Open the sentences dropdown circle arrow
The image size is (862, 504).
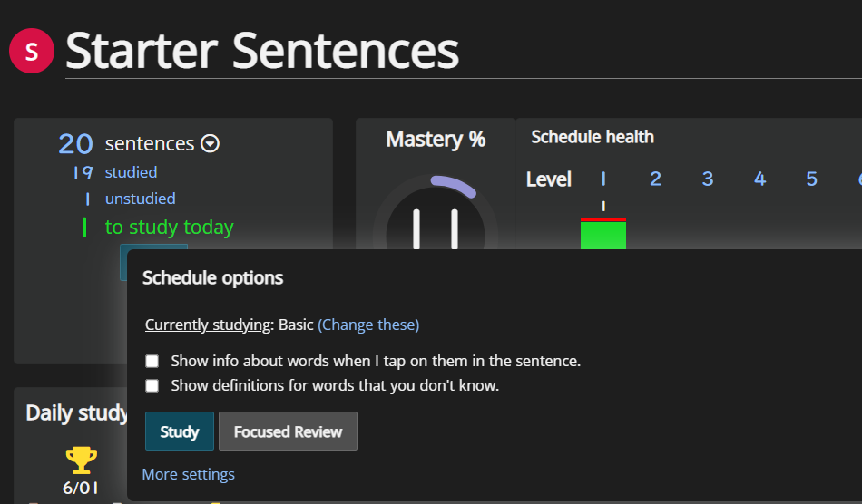click(x=210, y=144)
